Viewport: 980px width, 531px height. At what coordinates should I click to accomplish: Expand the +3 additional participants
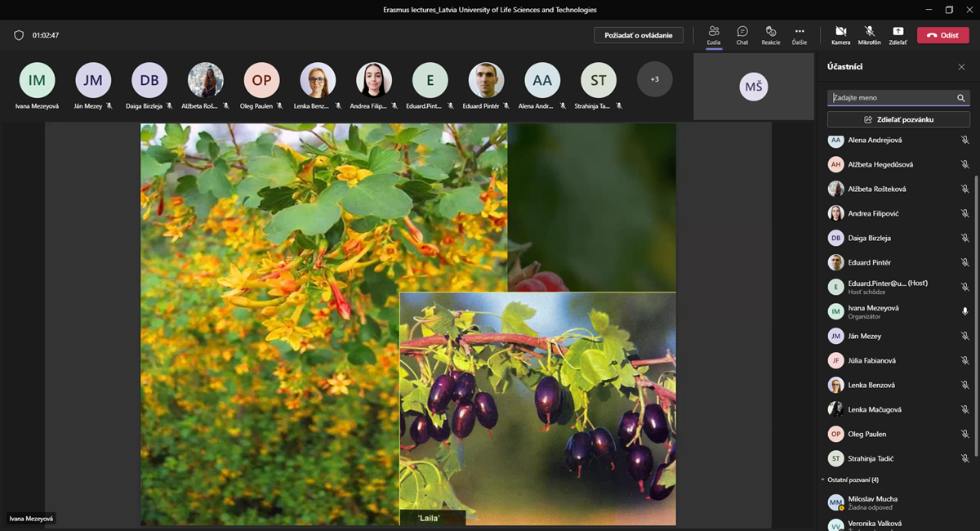point(654,79)
